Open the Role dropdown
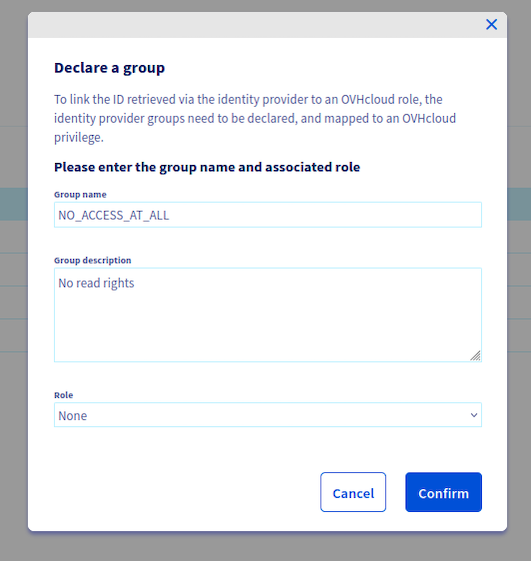The height and width of the screenshot is (561, 531). [268, 415]
